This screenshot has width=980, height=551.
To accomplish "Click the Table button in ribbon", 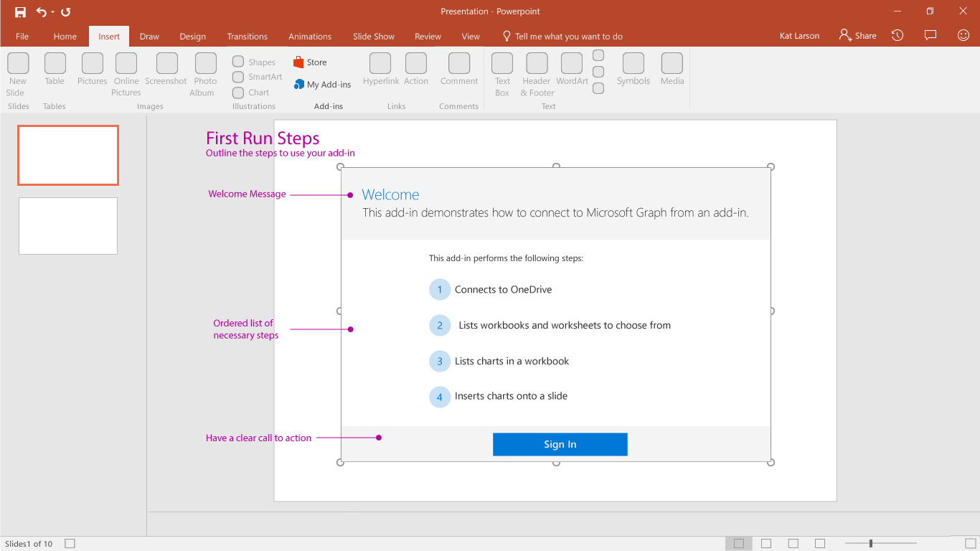I will pos(55,70).
